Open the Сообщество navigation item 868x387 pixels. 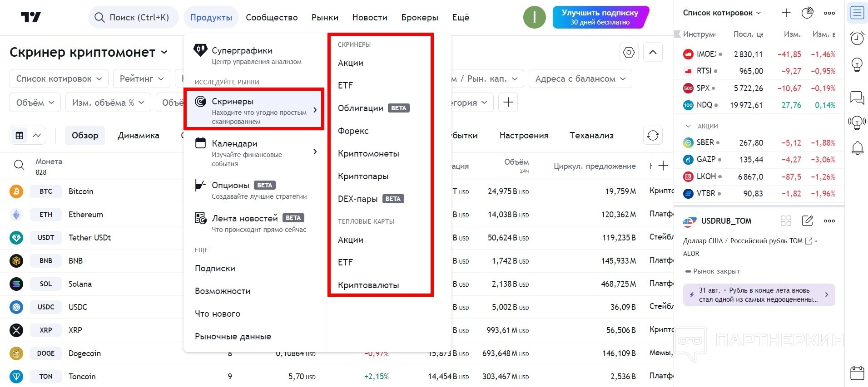272,17
